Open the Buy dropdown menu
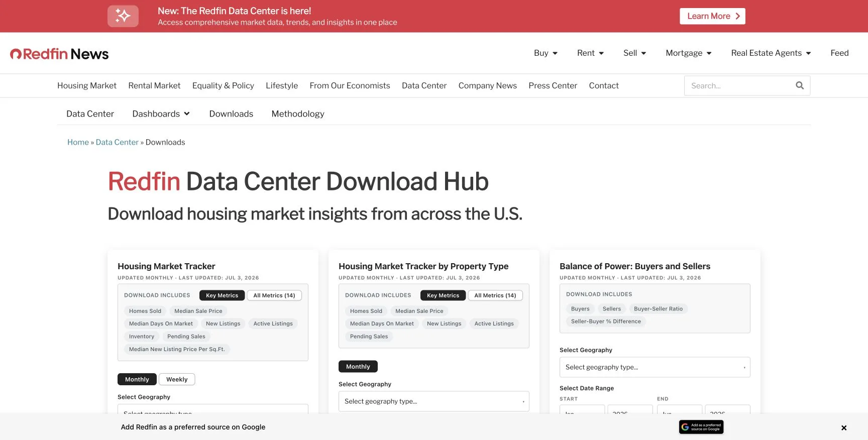The width and height of the screenshot is (868, 440). coord(546,53)
